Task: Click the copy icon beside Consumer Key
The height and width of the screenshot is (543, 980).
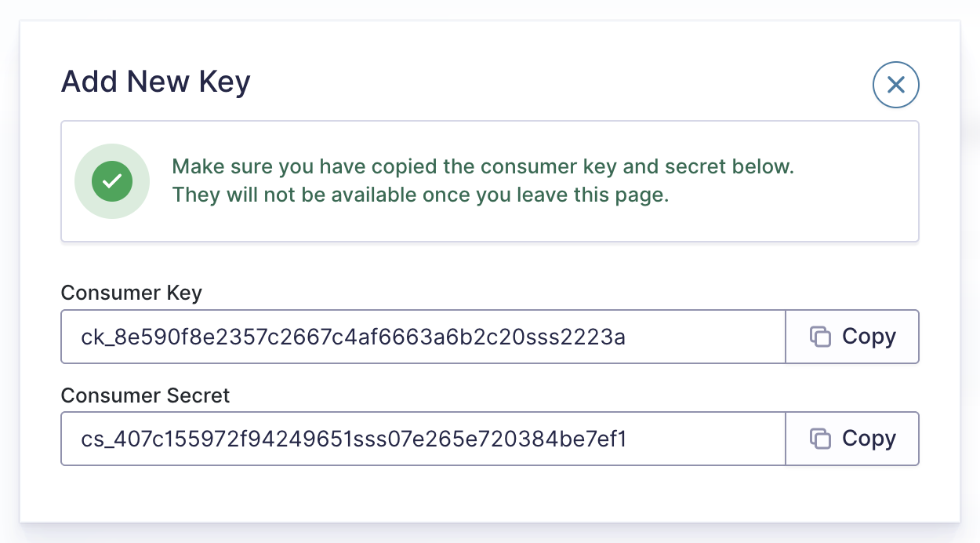Action: tap(820, 337)
